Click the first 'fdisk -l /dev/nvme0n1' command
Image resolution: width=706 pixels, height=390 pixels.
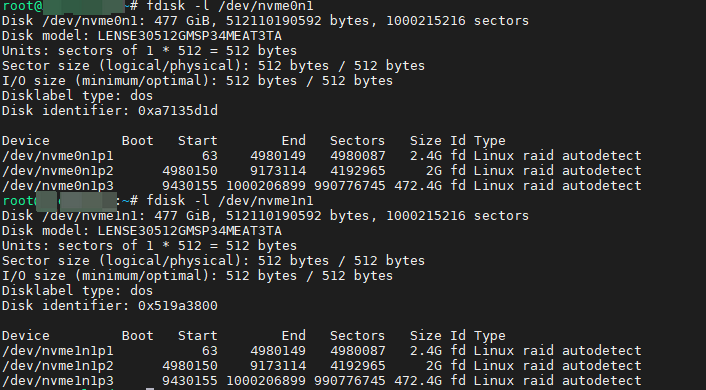pos(230,6)
